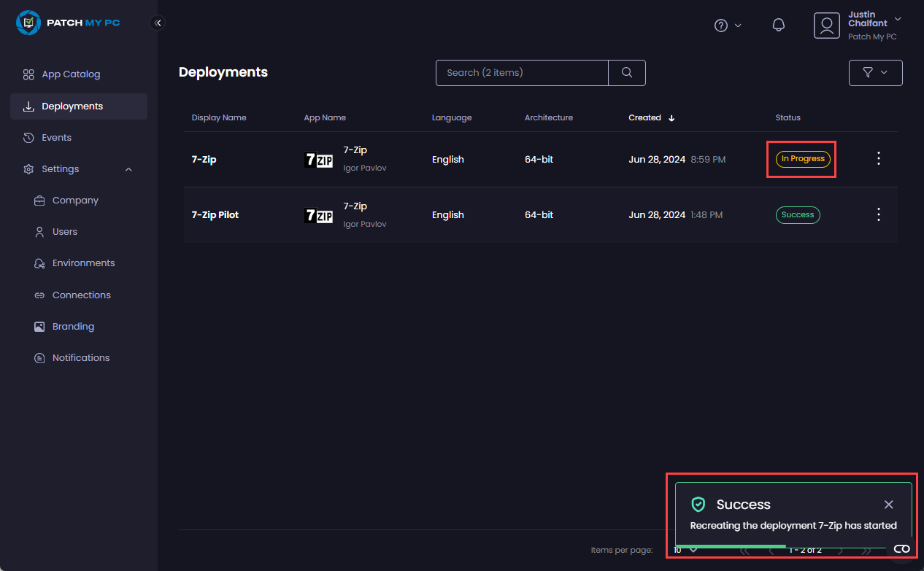Click the notifications bell icon
The height and width of the screenshot is (571, 924).
[x=778, y=24]
